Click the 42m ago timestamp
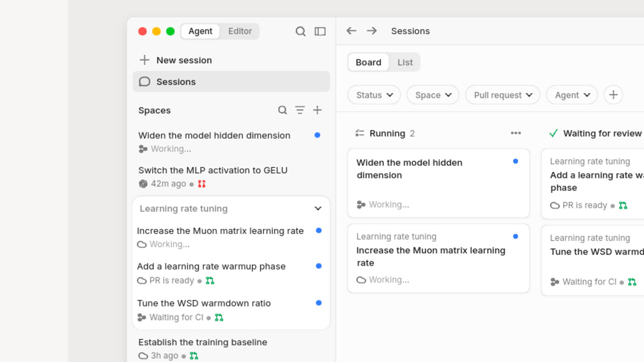The width and height of the screenshot is (644, 362). pyautogui.click(x=169, y=184)
